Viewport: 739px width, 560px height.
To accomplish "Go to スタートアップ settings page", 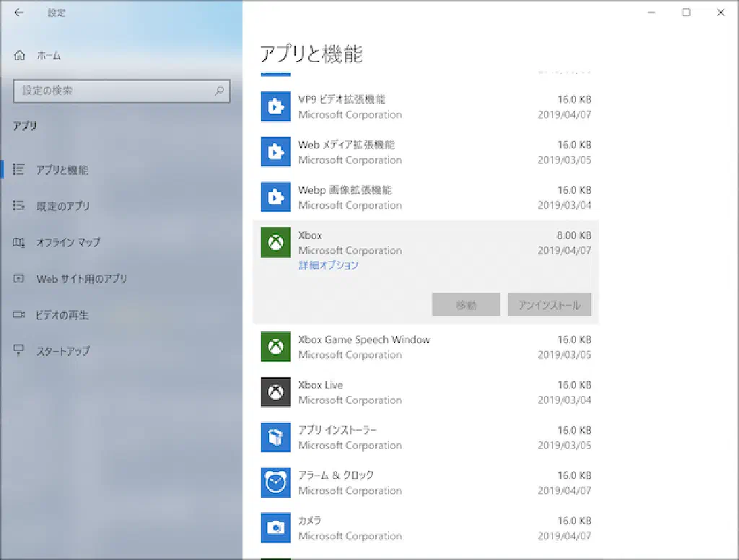I will click(x=63, y=351).
